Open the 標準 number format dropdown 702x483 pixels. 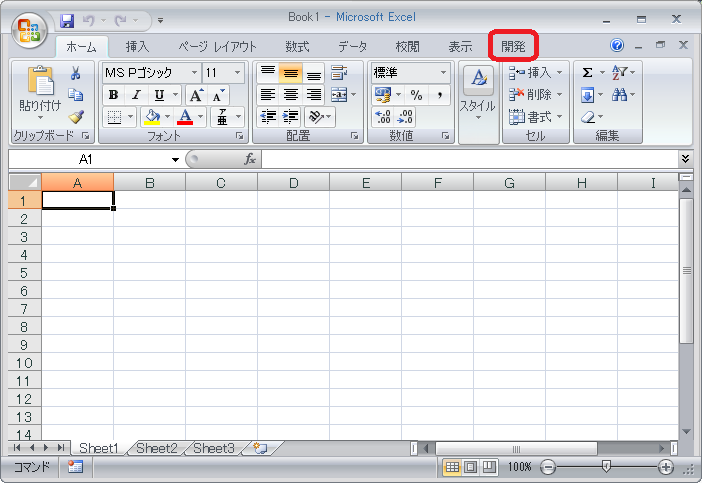click(x=443, y=73)
